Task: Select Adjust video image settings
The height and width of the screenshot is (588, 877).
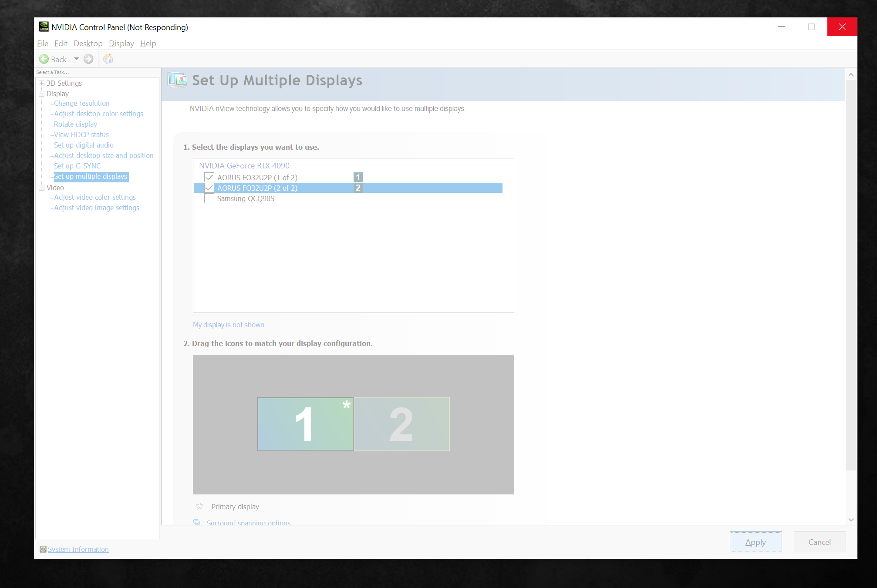Action: (97, 208)
